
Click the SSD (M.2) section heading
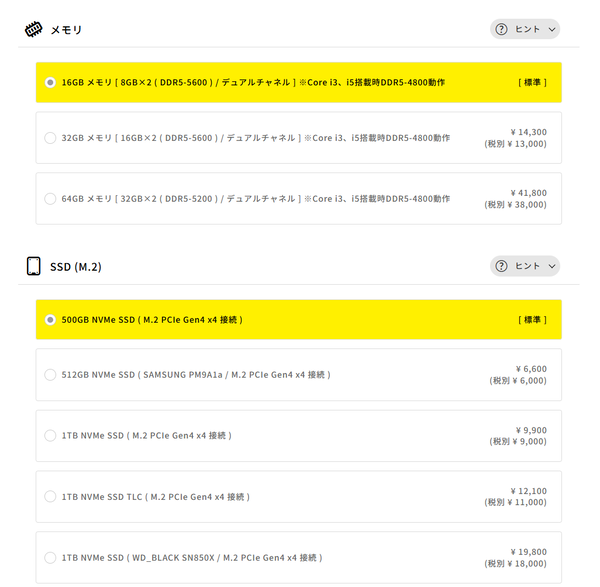click(76, 267)
